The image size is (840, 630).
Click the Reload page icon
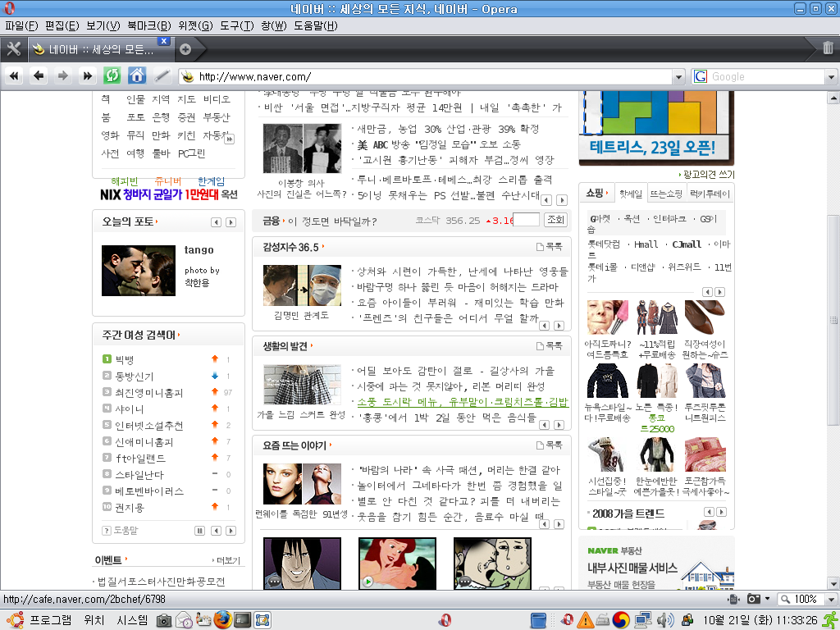112,76
